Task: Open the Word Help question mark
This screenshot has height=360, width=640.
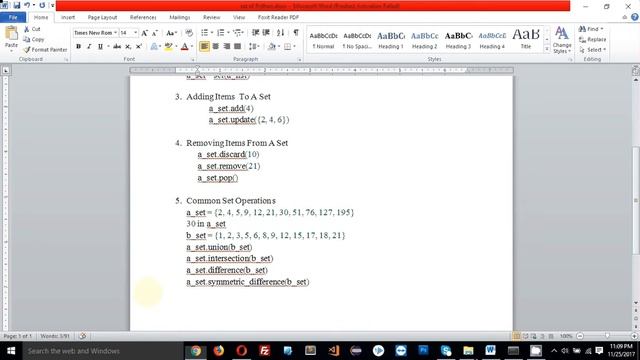Action: 635,17
